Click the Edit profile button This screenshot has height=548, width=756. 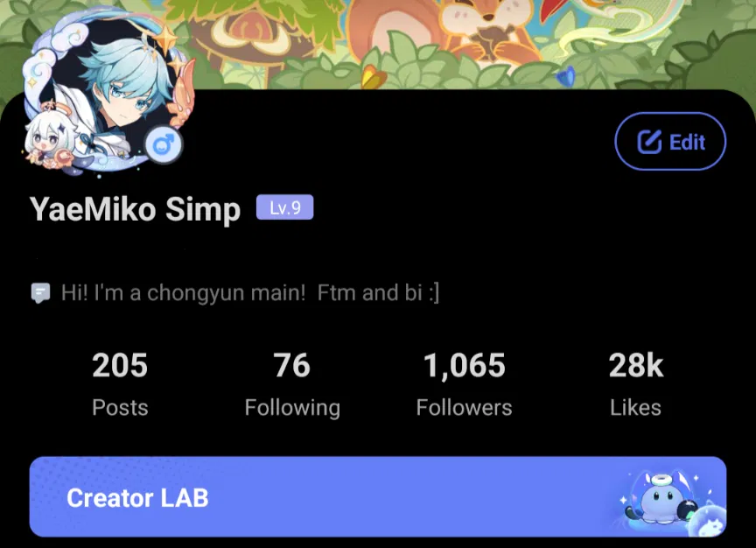(x=670, y=141)
